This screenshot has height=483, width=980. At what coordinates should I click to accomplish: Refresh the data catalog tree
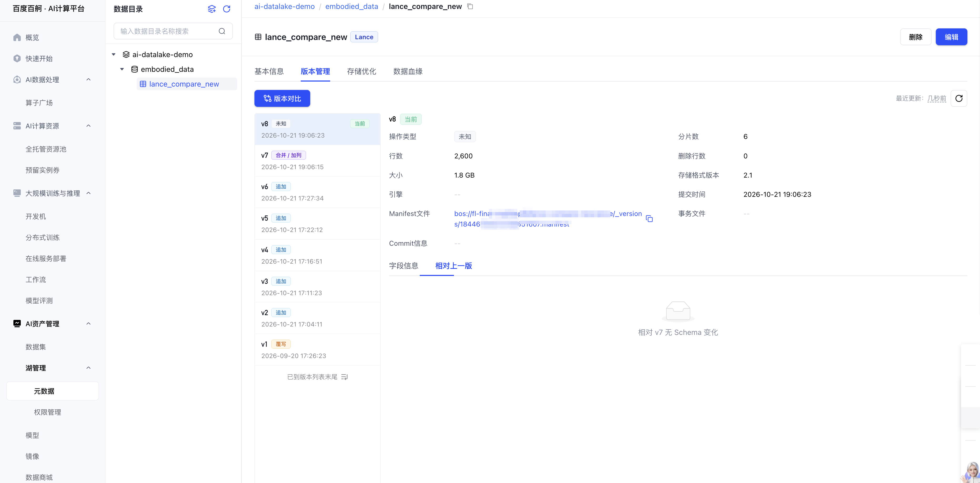(226, 9)
